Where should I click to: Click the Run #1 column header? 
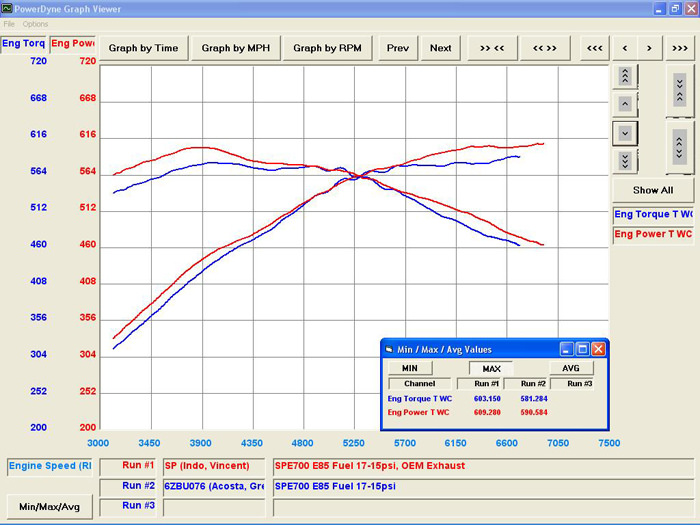click(x=480, y=383)
